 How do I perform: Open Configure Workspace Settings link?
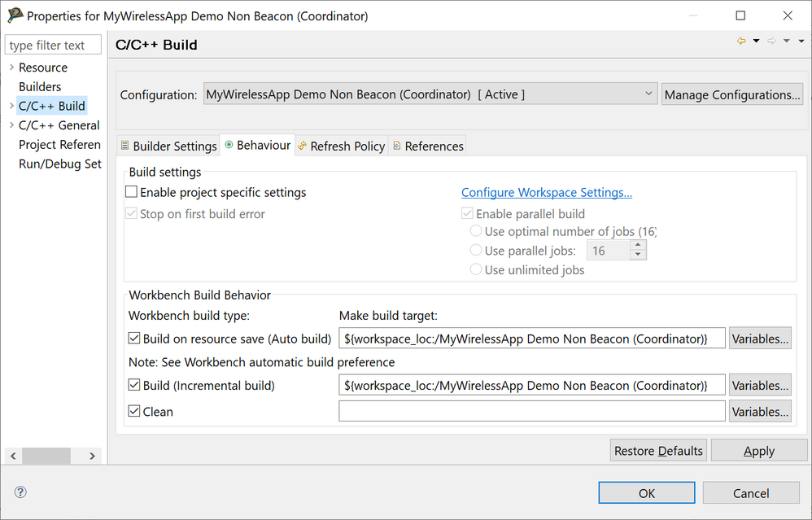pos(547,193)
